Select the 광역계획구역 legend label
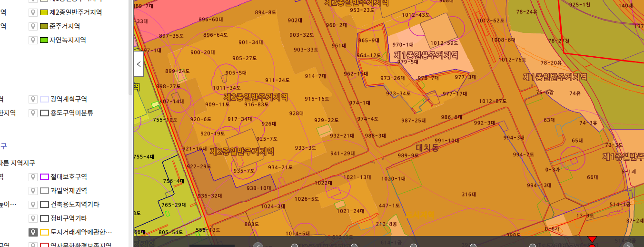Viewport: 644px width, 247px height. (69, 100)
